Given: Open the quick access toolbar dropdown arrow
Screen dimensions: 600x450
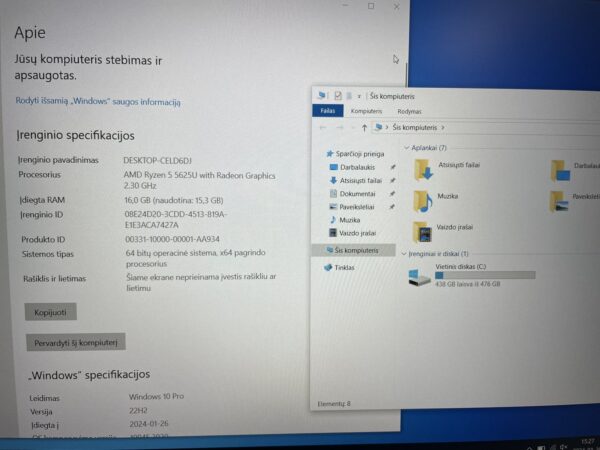Looking at the screenshot, I should (359, 96).
